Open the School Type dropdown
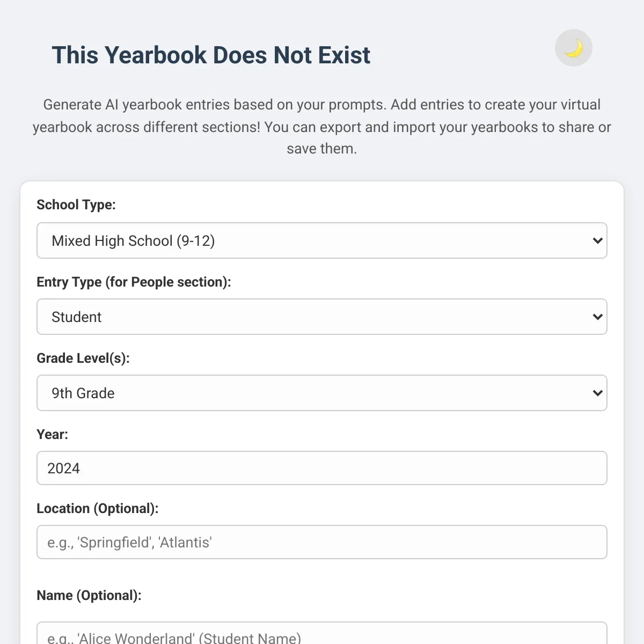The height and width of the screenshot is (644, 644). click(x=322, y=240)
